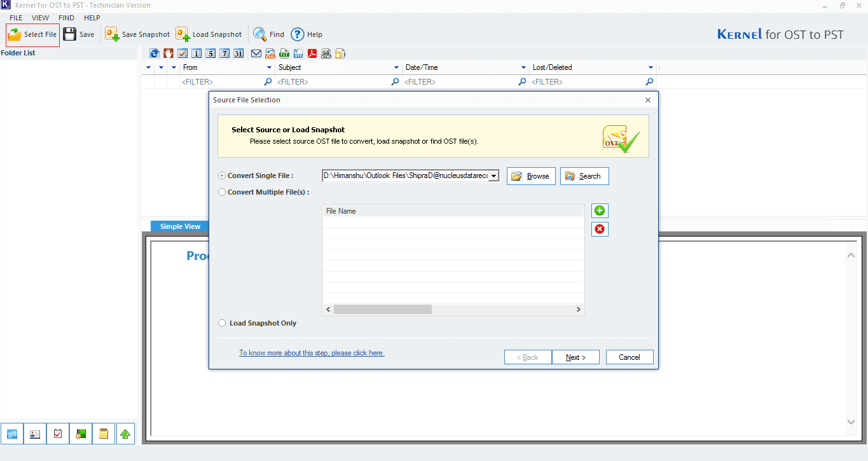868x461 pixels.
Task: Click the MHT page export icon
Action: (340, 53)
